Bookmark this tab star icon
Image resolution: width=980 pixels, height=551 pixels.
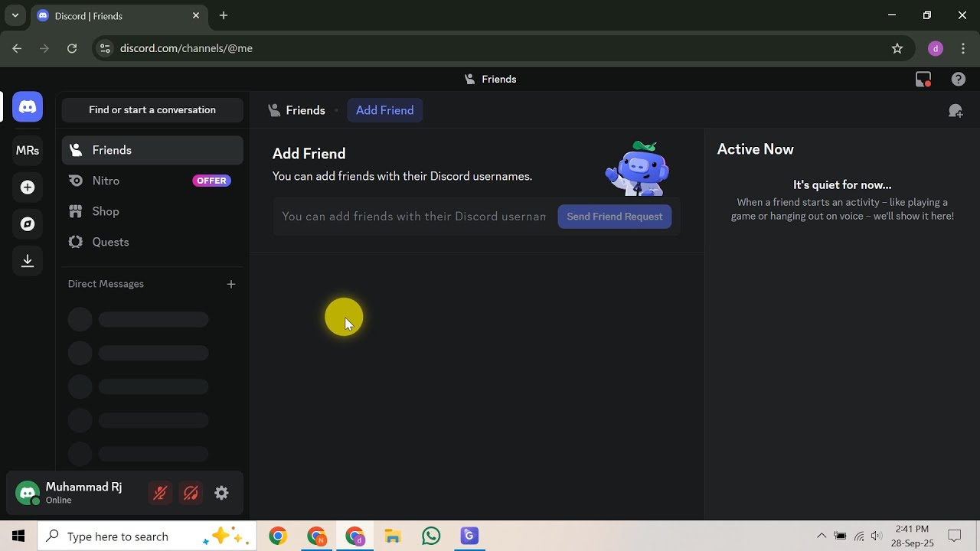(897, 48)
